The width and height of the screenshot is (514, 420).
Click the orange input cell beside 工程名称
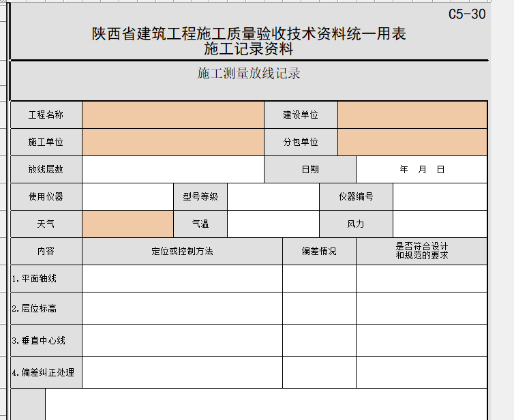[x=172, y=115]
